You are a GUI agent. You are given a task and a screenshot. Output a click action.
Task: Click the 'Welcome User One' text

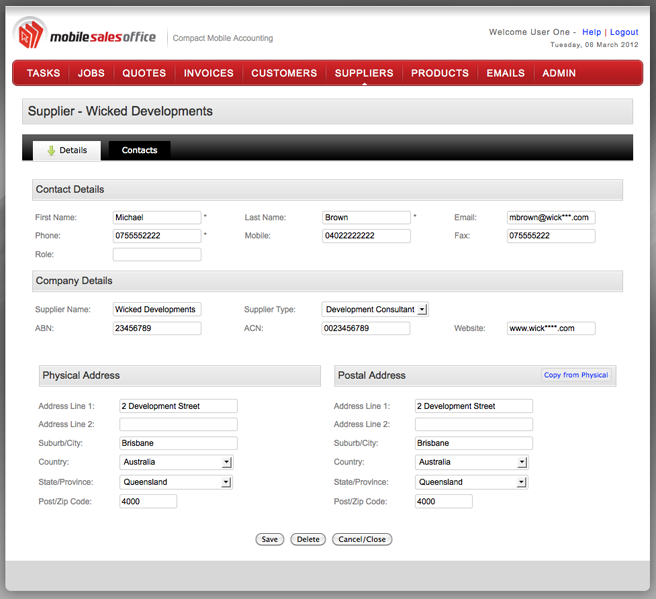(529, 32)
